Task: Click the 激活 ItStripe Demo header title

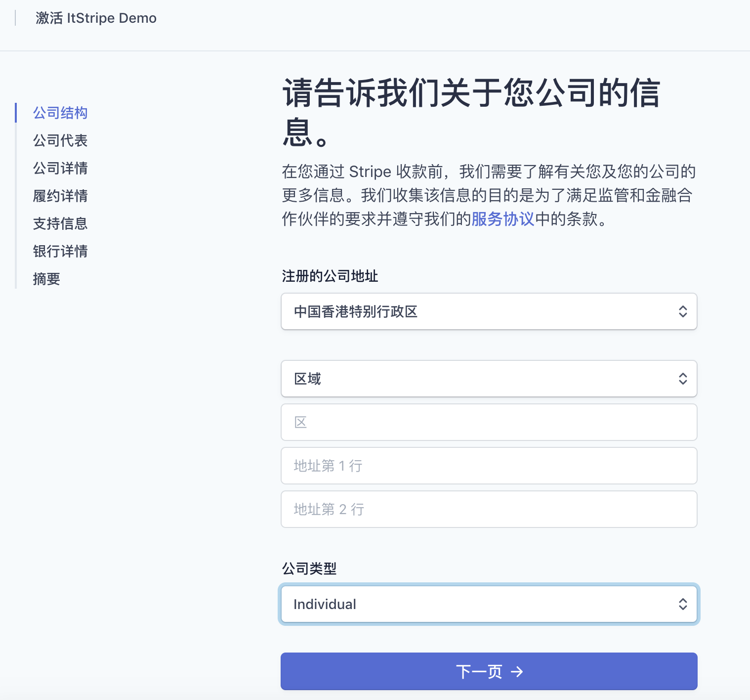Action: click(96, 18)
